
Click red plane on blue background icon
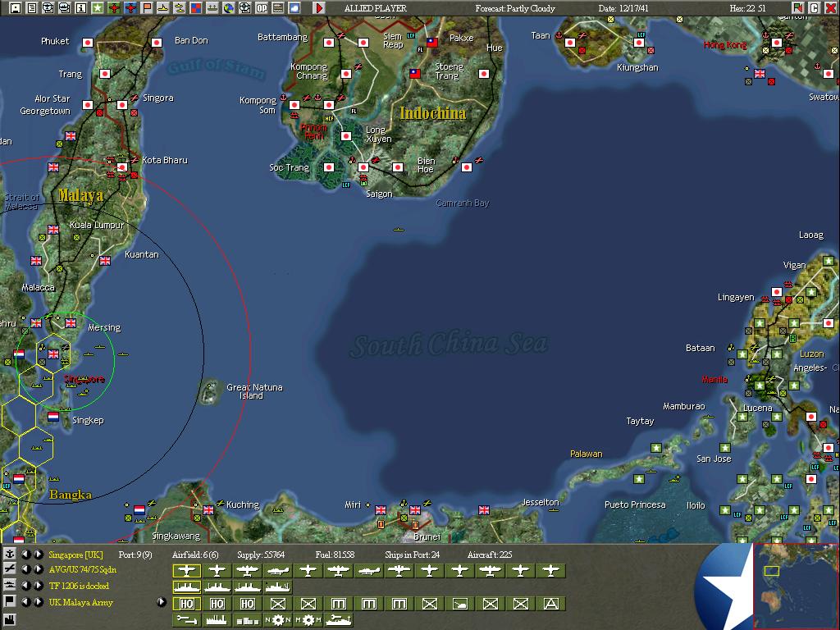pyautogui.click(x=130, y=8)
